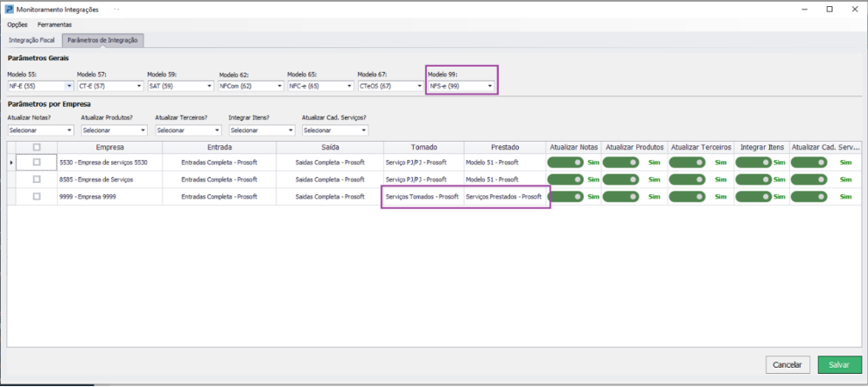This screenshot has width=868, height=387.
Task: Click Modelo 51 - Prosoft cell in row 8585
Action: click(x=505, y=179)
